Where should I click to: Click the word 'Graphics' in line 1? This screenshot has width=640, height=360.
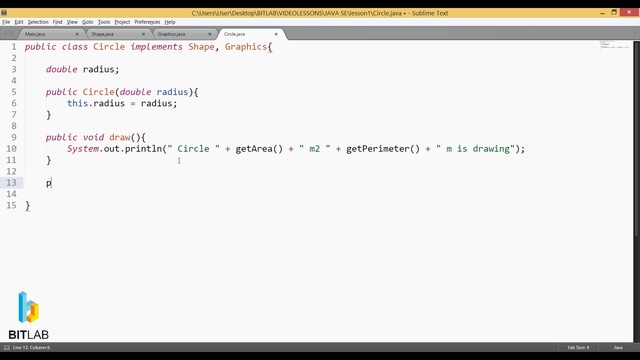click(x=246, y=47)
